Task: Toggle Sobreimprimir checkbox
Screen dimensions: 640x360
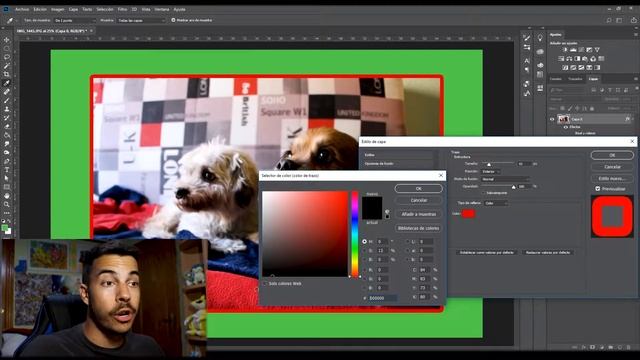Action: pyautogui.click(x=483, y=193)
